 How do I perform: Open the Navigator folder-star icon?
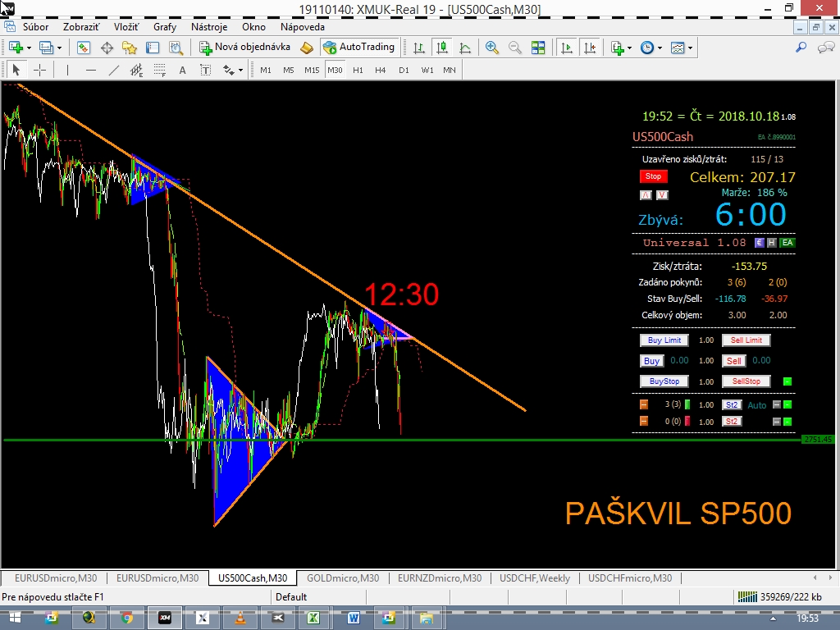130,48
